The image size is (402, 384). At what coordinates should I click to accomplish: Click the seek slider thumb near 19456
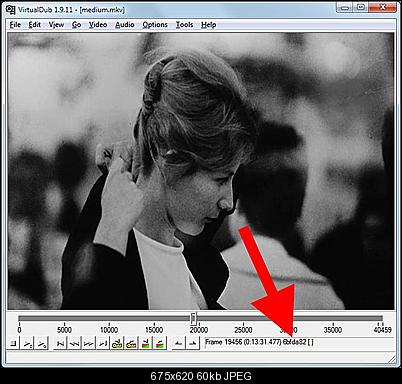(x=193, y=318)
